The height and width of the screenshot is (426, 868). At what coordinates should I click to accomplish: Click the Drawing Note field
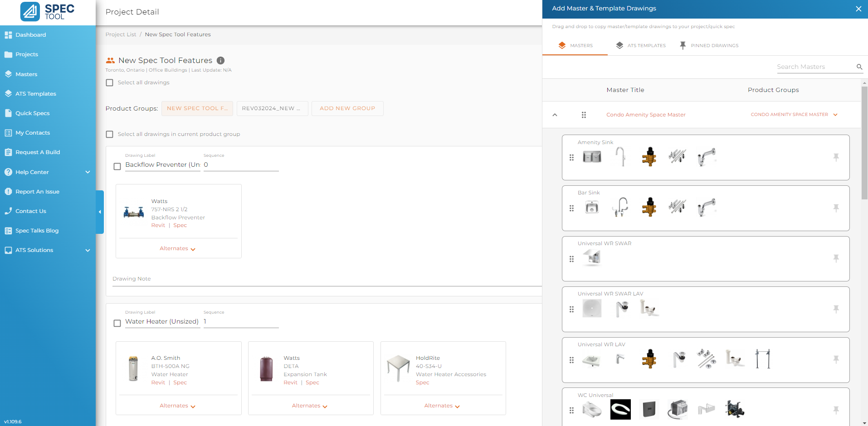click(x=327, y=279)
